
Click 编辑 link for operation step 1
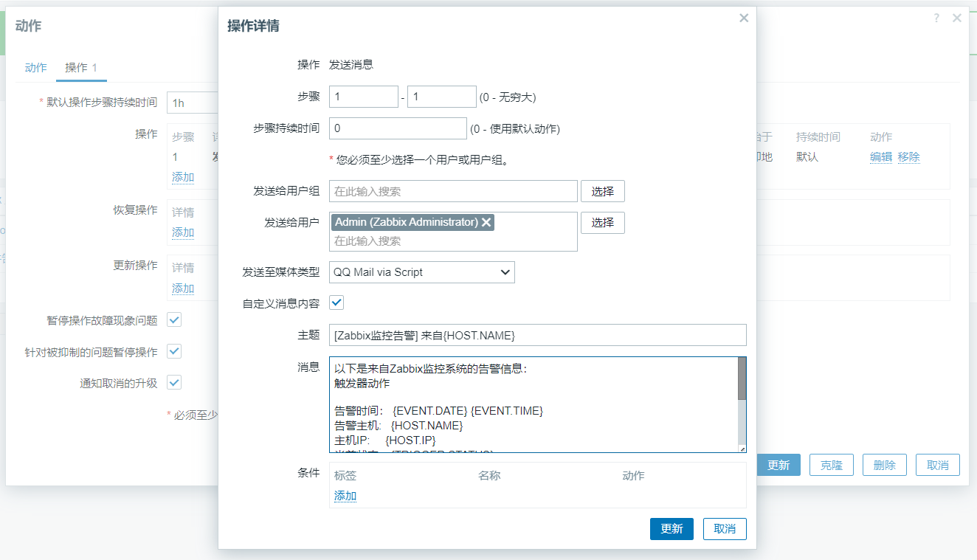pyautogui.click(x=881, y=157)
